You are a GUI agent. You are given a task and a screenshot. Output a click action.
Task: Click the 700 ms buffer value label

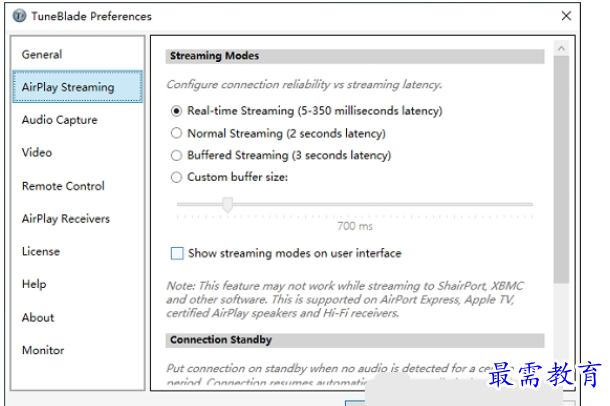[355, 226]
